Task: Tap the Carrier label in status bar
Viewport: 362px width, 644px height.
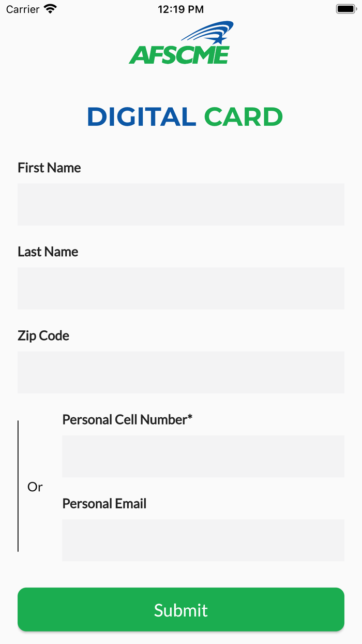Action: [x=23, y=9]
